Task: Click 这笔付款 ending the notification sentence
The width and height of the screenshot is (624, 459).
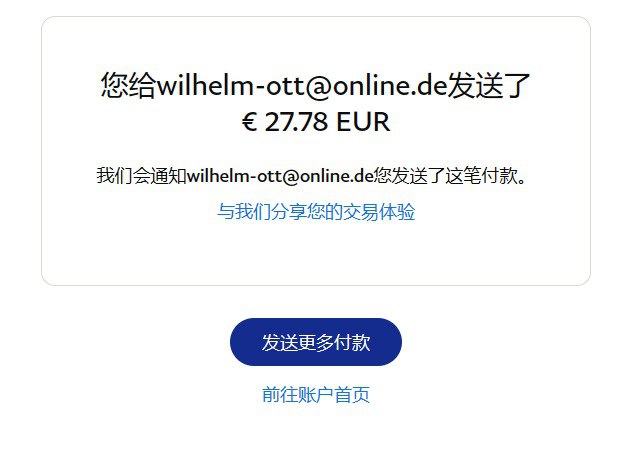Action: pos(481,176)
